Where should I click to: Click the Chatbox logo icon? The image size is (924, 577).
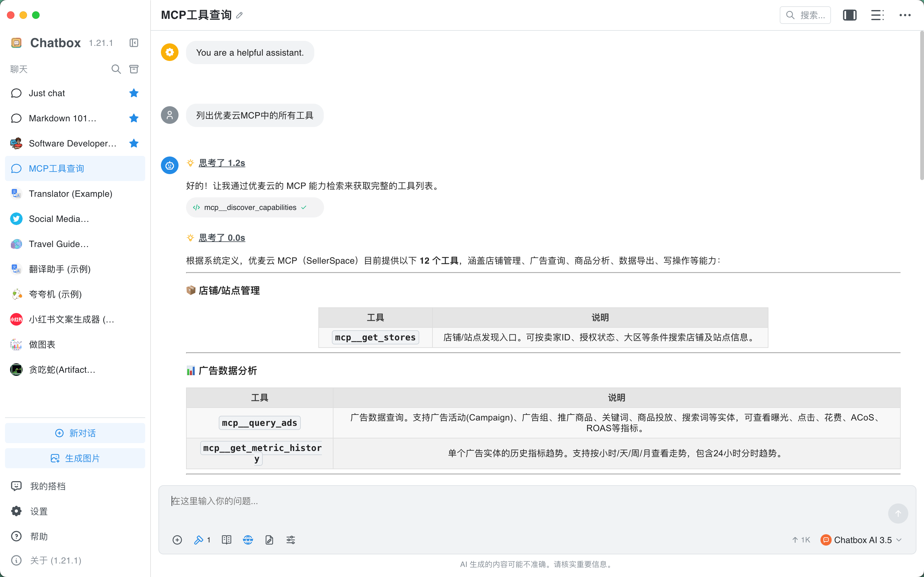[x=16, y=43]
